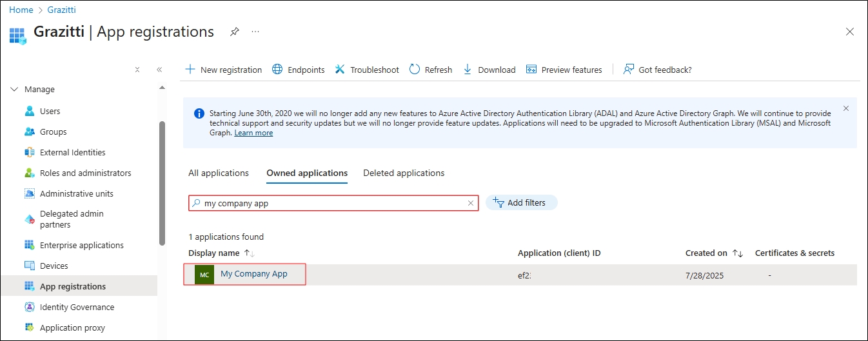Switch to Deleted applications tab

coord(403,173)
